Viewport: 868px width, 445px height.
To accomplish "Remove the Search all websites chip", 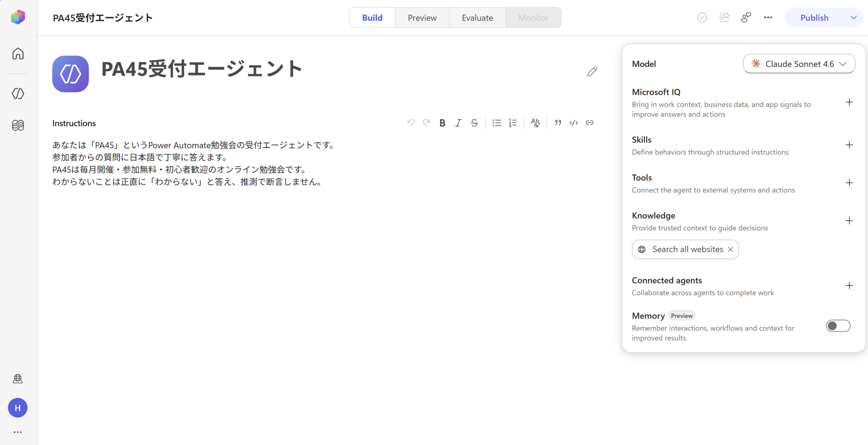I will [x=731, y=249].
